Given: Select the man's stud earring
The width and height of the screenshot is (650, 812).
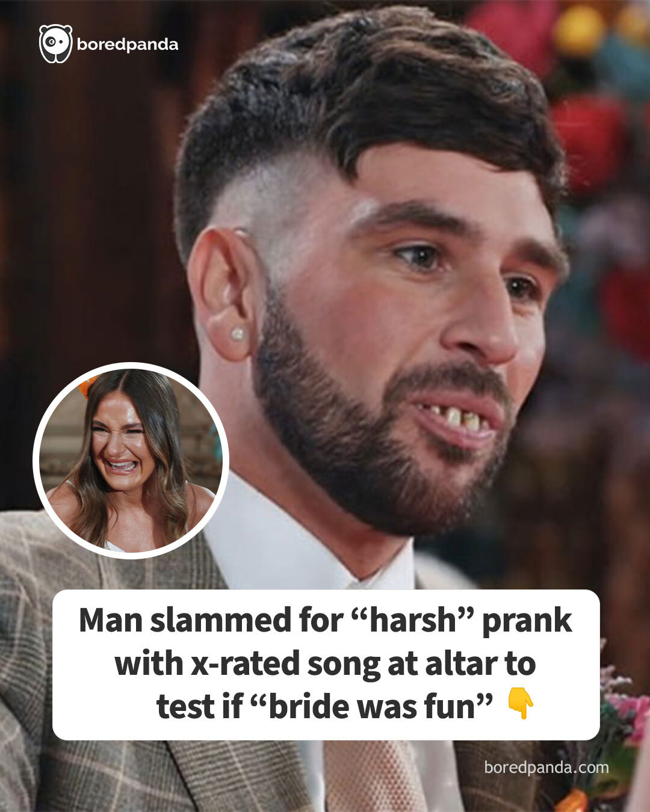Looking at the screenshot, I should click(x=238, y=333).
